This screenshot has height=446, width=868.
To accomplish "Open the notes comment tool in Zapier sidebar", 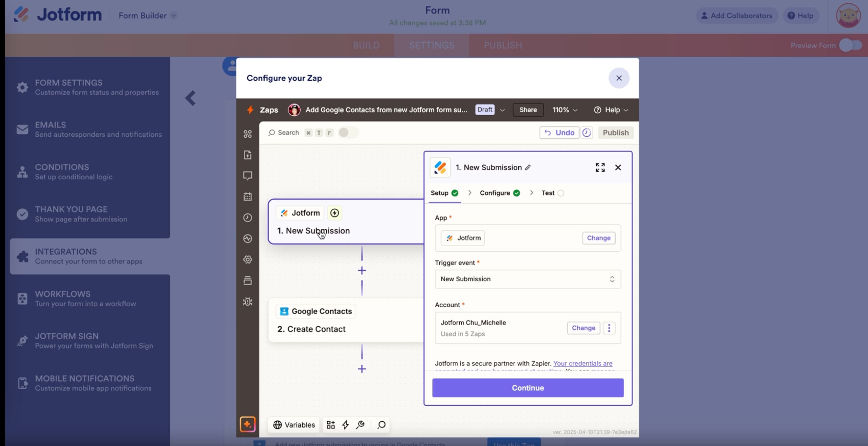I will point(247,175).
